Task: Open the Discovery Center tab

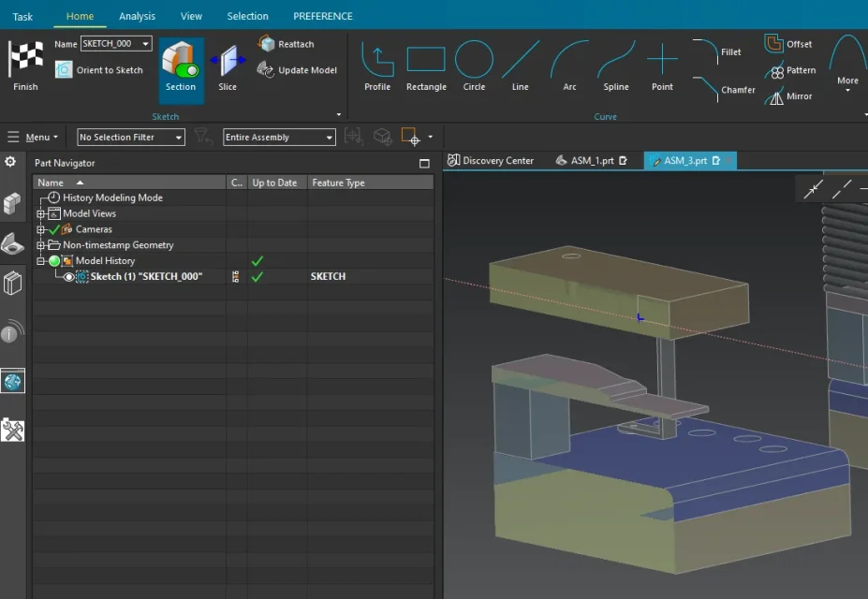Action: (491, 160)
